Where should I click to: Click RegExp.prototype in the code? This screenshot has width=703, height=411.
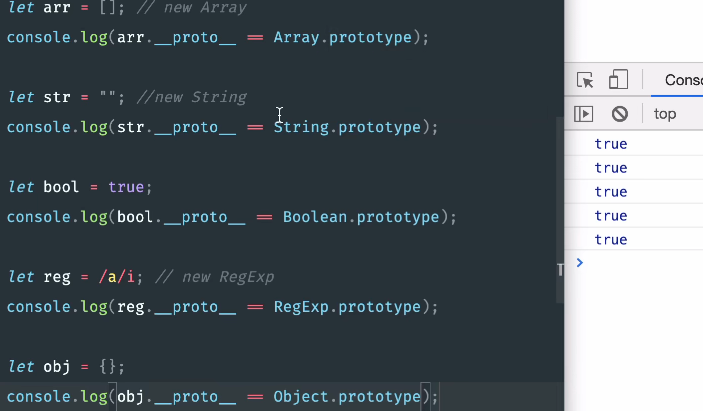[x=347, y=307]
